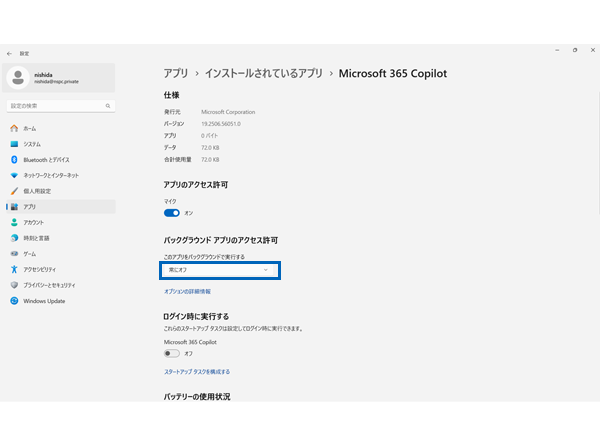
Task: Open 時刻と言語 settings
Action: coord(61,238)
